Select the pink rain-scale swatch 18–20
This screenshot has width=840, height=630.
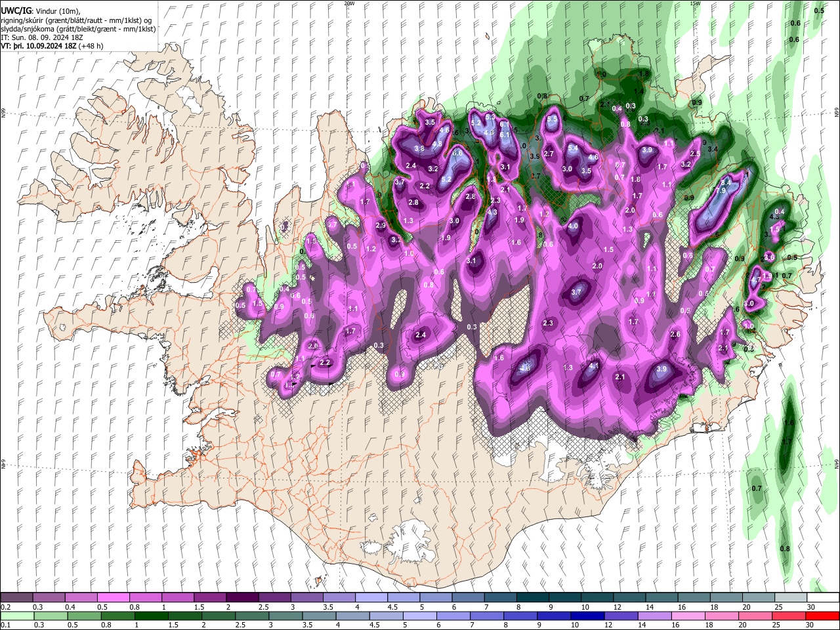721,616
